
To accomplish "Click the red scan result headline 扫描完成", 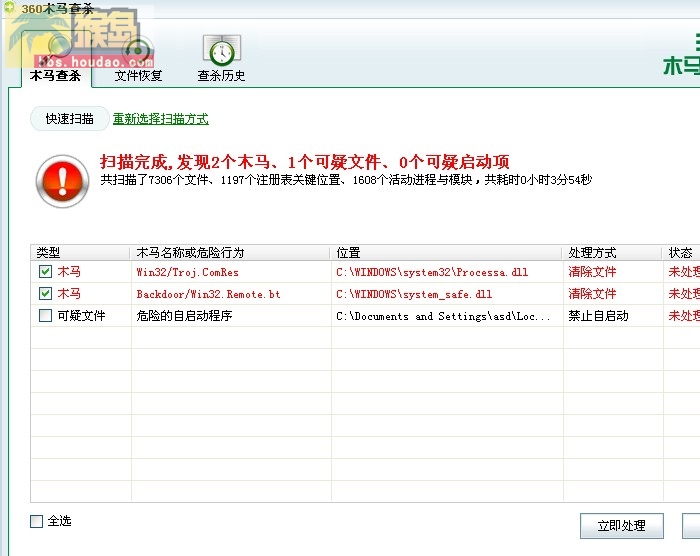I will coord(305,162).
